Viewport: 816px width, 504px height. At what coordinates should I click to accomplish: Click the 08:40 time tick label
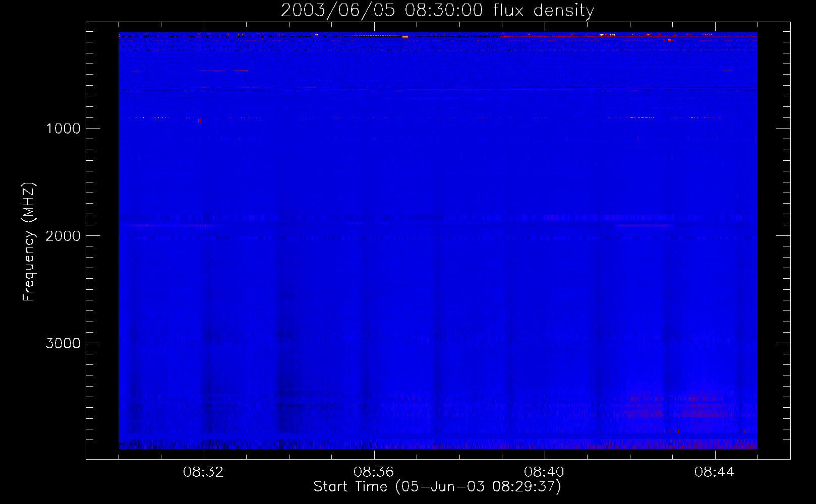pyautogui.click(x=544, y=472)
